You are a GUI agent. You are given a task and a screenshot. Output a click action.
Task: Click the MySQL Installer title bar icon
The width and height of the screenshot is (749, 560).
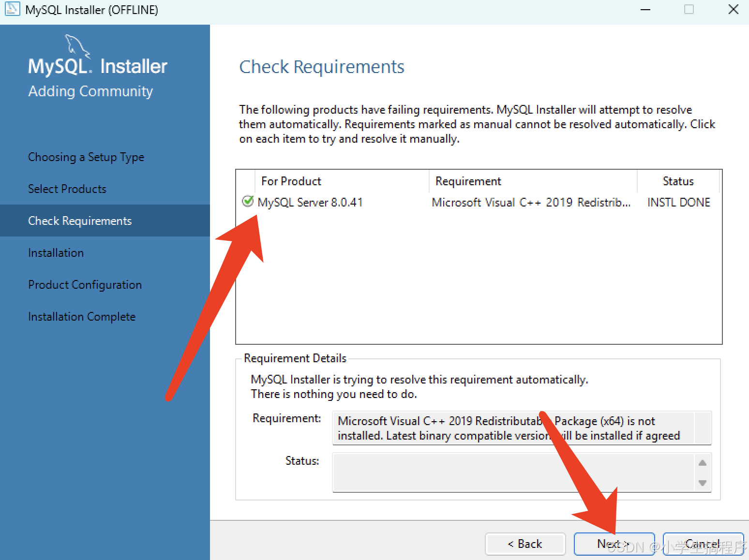pos(12,10)
